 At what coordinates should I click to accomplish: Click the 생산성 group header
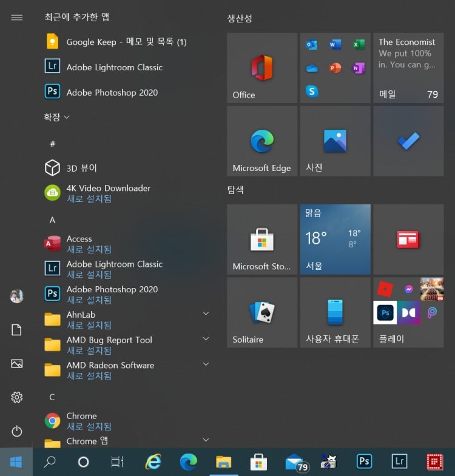pos(240,18)
